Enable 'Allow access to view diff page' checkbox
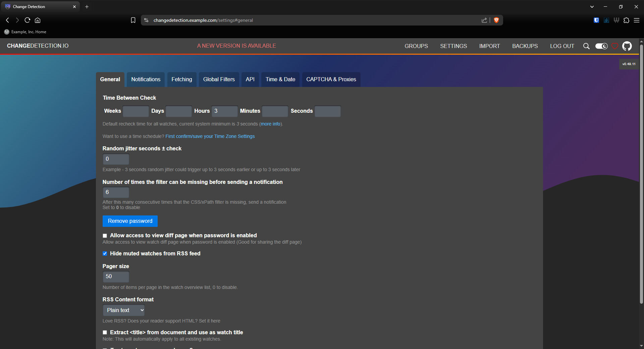 [x=105, y=236]
